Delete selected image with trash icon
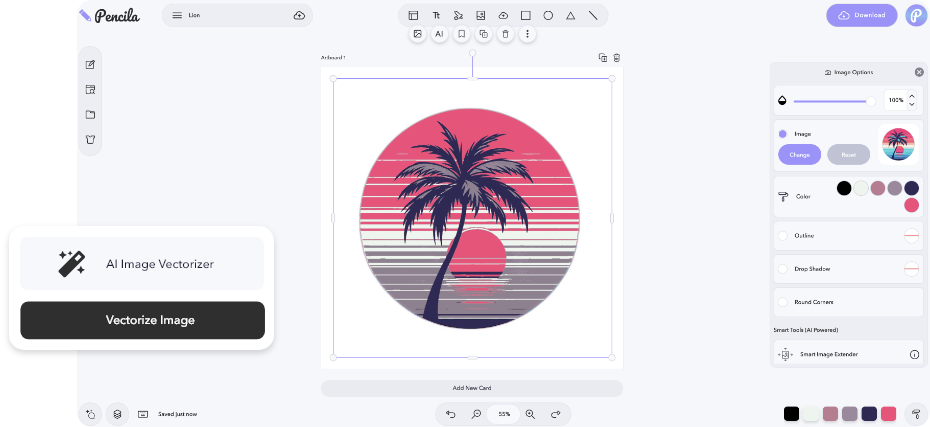This screenshot has height=427, width=930. pyautogui.click(x=505, y=34)
